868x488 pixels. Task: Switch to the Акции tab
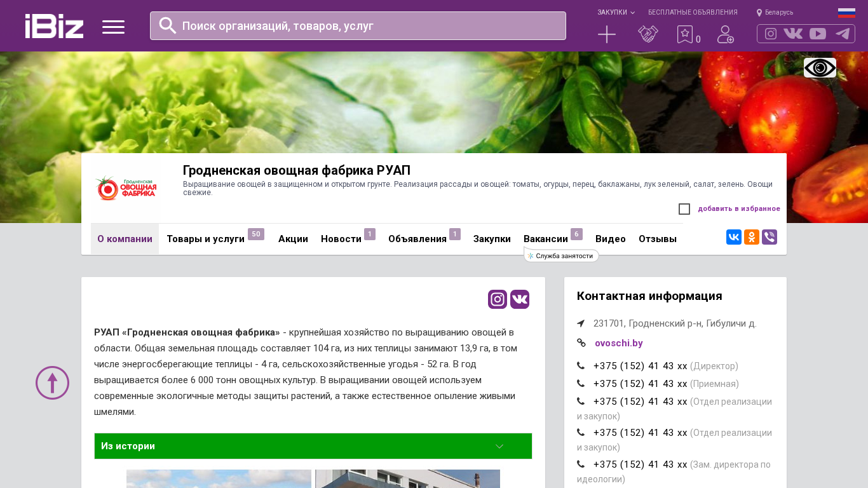(293, 239)
